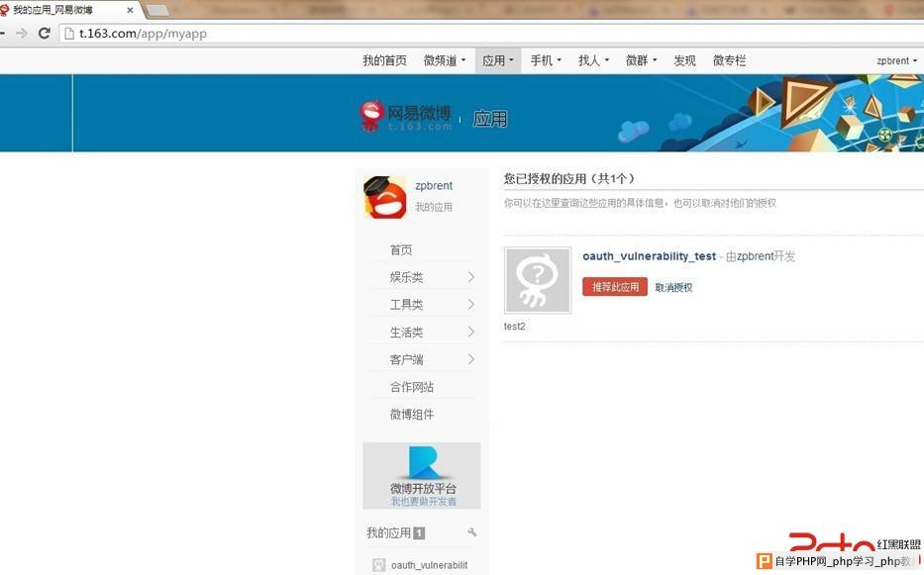Open the oauth_vulnerabilit entry under 我的应用
Screen dimensions: 924x575
(429, 565)
